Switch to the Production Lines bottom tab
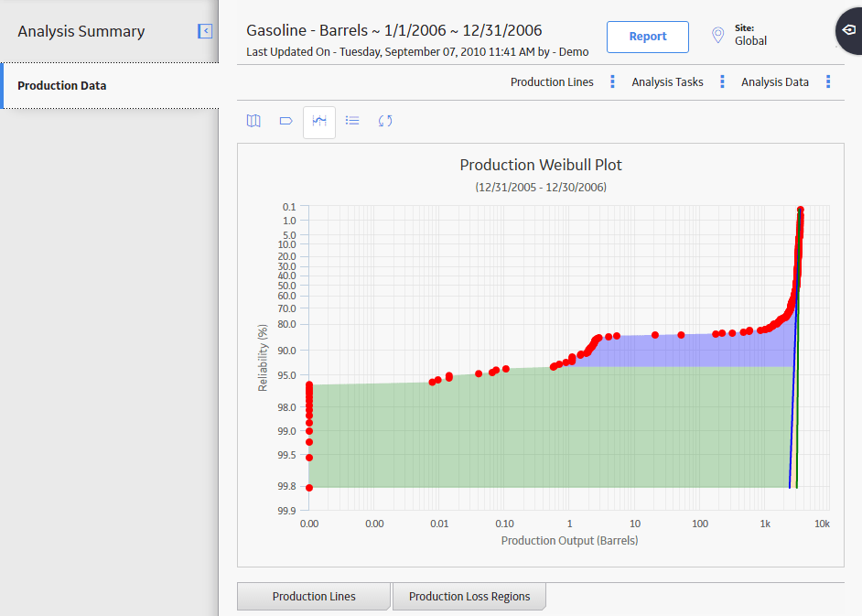 (314, 597)
